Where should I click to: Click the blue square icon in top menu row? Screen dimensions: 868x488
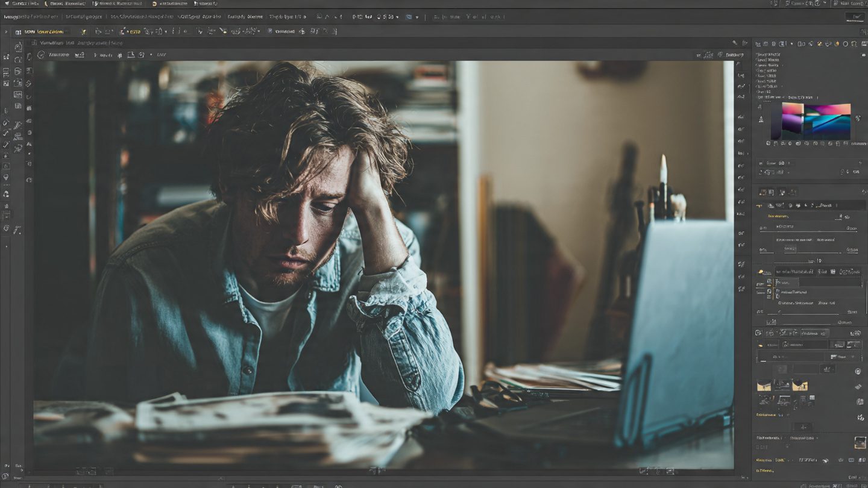409,17
